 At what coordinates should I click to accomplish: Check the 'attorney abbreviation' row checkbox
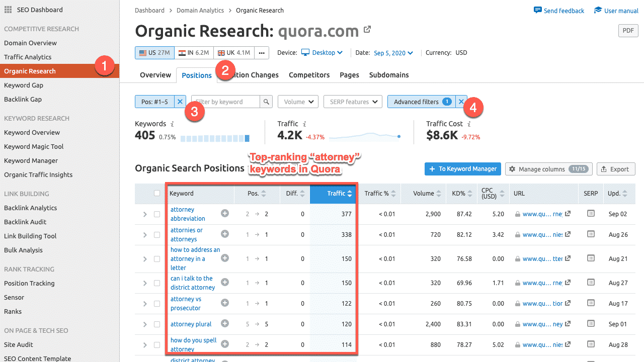click(x=157, y=214)
